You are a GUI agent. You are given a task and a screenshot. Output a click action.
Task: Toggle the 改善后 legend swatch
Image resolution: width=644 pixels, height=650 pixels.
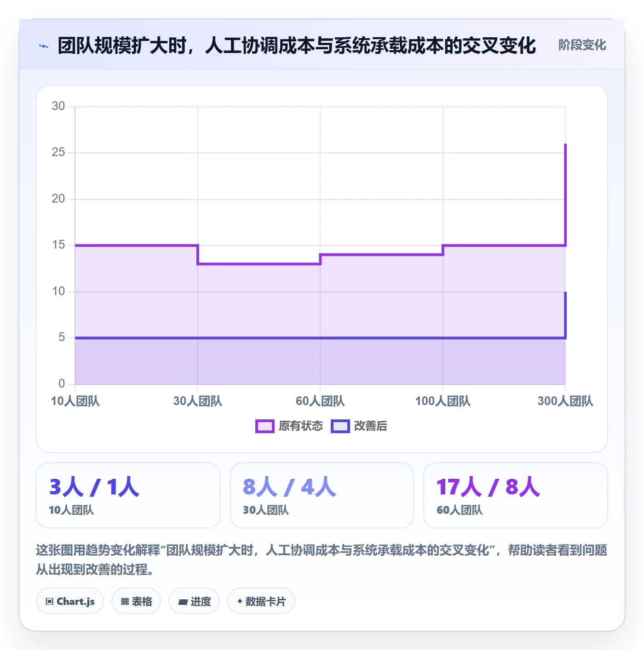(x=340, y=426)
